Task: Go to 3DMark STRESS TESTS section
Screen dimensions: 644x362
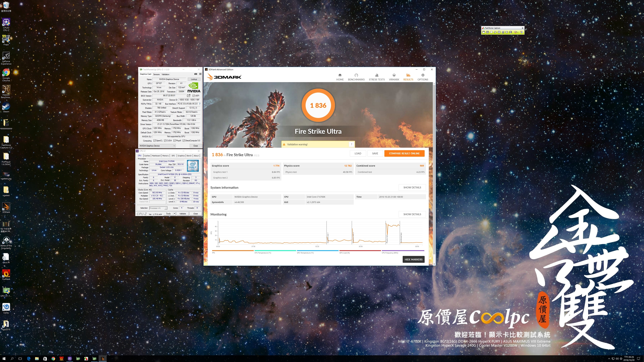Action: pos(377,77)
